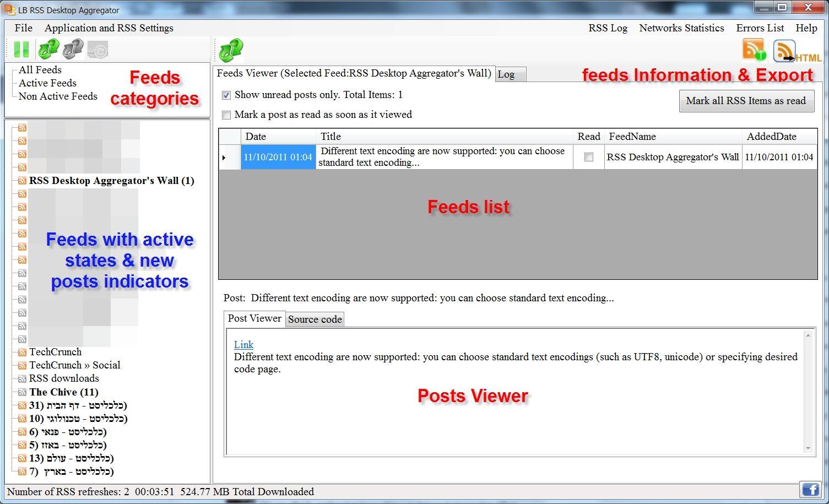Select Non Active Feeds category
829x504 pixels.
pos(58,96)
